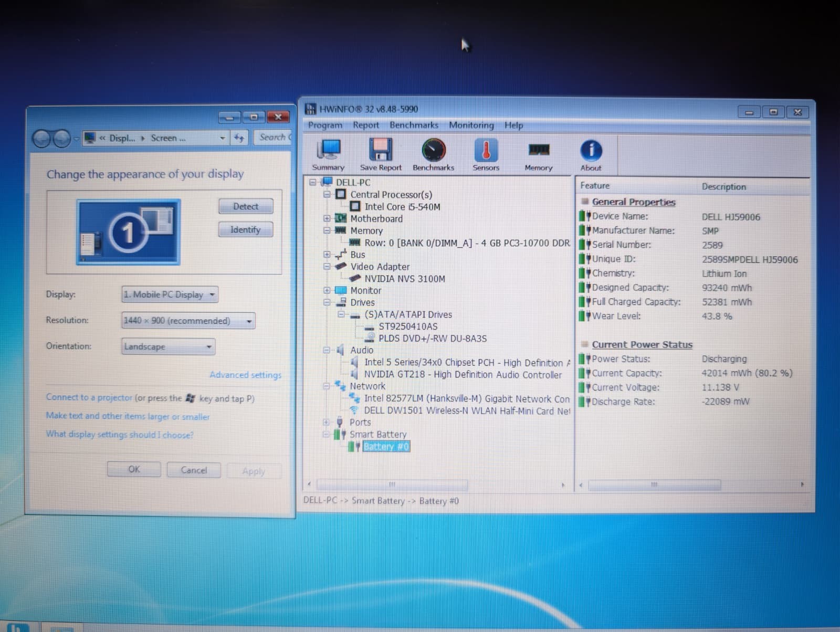
Task: Click the Drives icon in tree
Action: [x=341, y=302]
